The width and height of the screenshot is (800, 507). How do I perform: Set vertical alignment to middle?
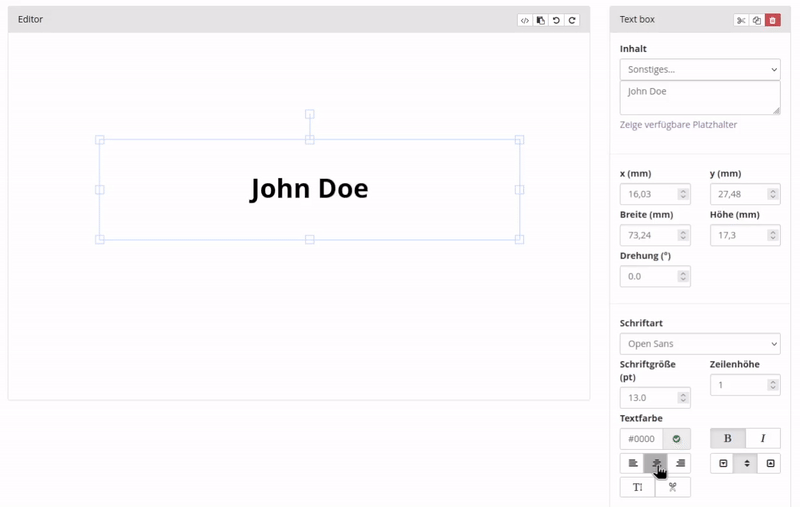click(746, 464)
